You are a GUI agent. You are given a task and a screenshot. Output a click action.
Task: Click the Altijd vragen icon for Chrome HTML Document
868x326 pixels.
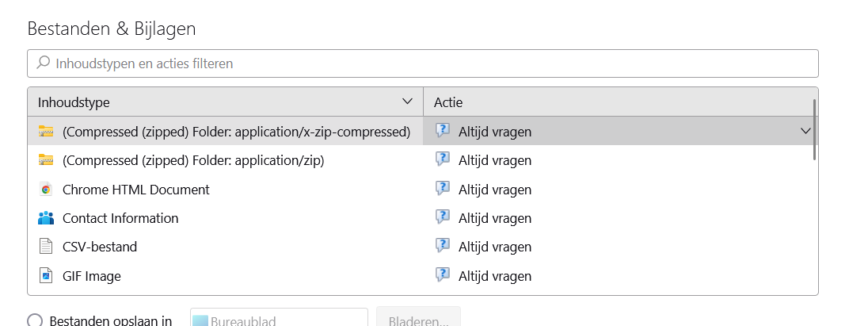point(443,190)
